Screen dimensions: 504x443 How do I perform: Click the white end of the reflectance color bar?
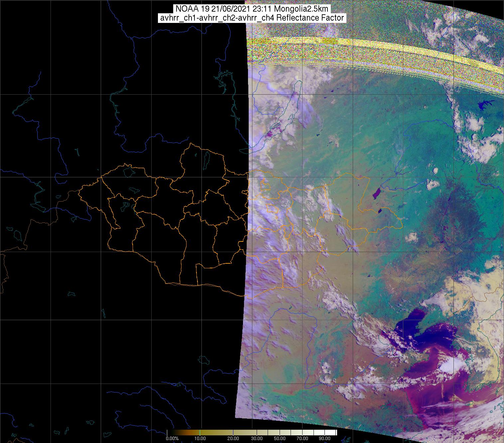coord(331,433)
